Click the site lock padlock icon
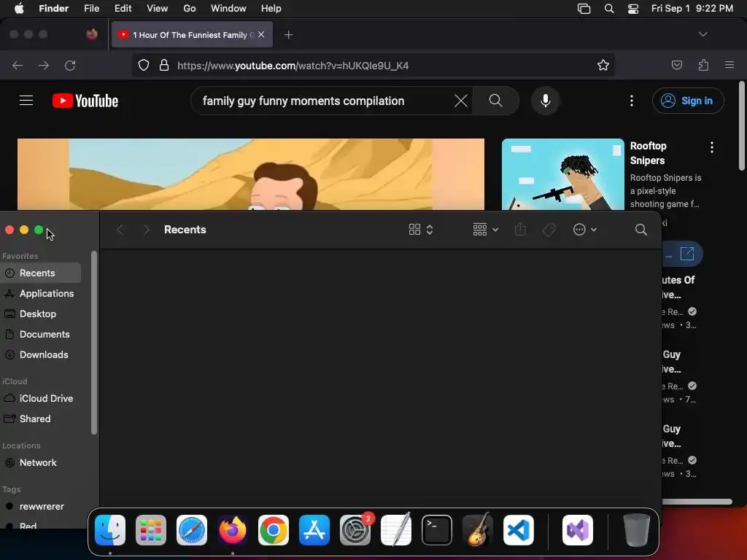This screenshot has width=747, height=560. (x=164, y=65)
